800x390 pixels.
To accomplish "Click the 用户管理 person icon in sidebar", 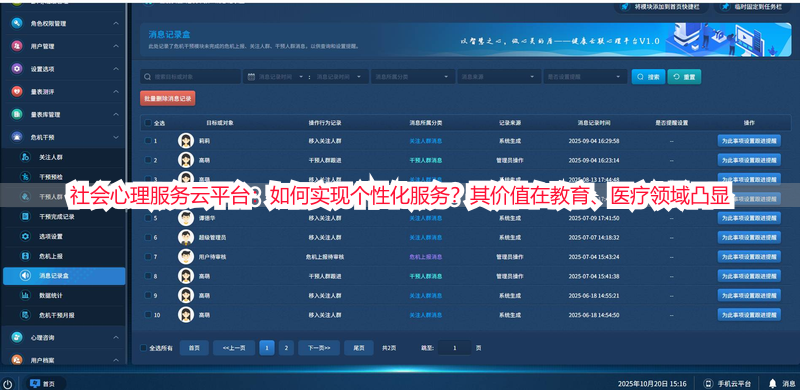I will coord(17,46).
